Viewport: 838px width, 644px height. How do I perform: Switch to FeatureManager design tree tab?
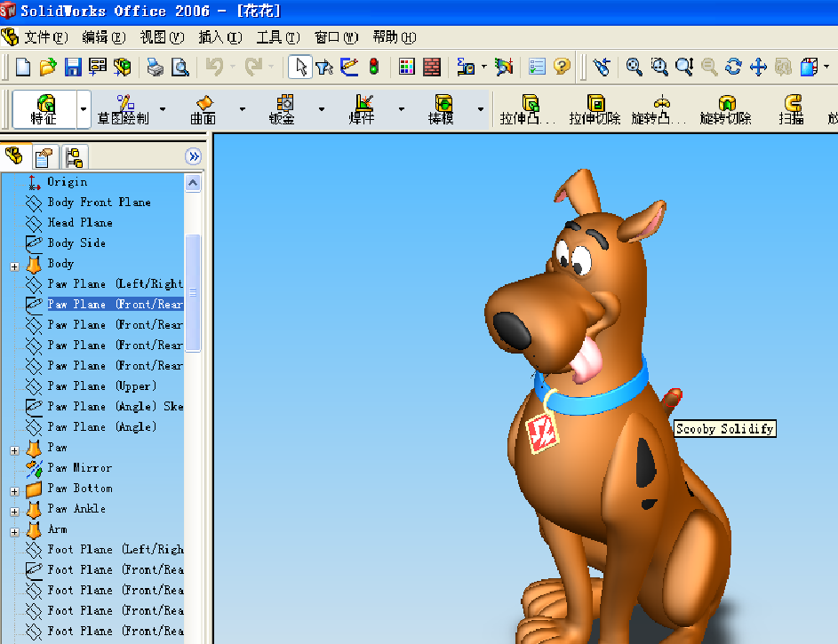(14, 156)
